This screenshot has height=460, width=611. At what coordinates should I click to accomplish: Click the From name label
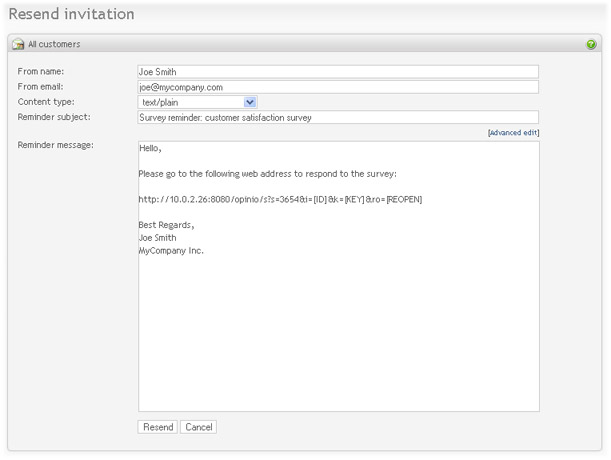pos(41,71)
